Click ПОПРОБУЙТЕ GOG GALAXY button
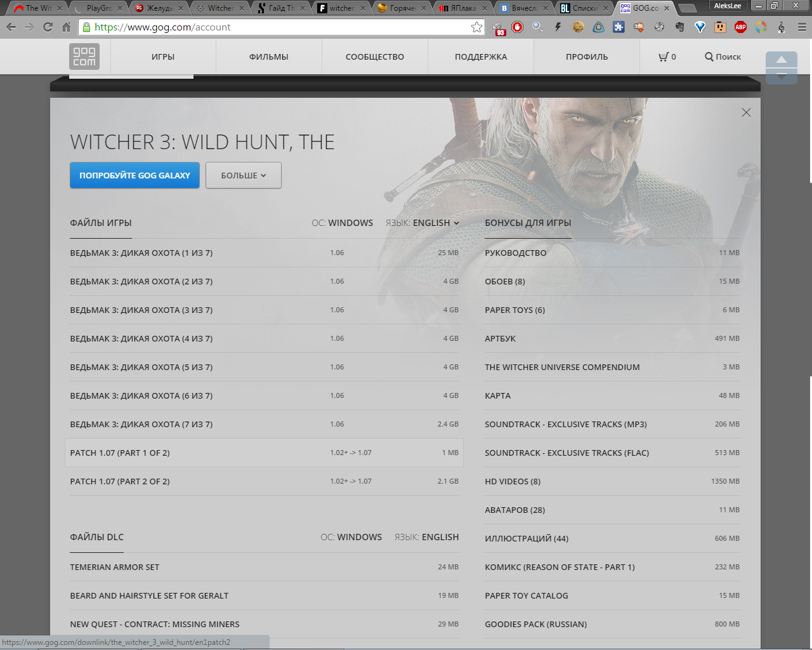The image size is (812, 650). pos(134,175)
